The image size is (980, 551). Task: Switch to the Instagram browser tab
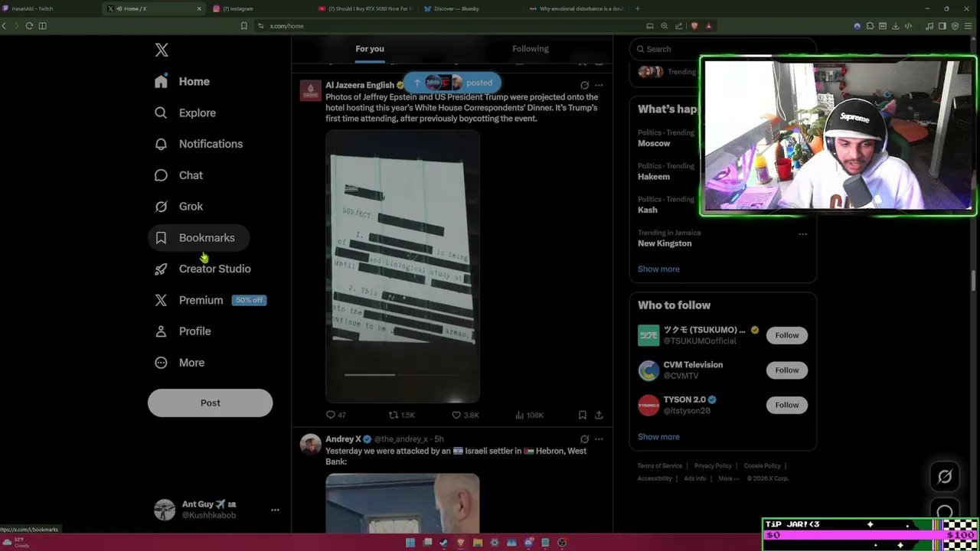click(259, 8)
